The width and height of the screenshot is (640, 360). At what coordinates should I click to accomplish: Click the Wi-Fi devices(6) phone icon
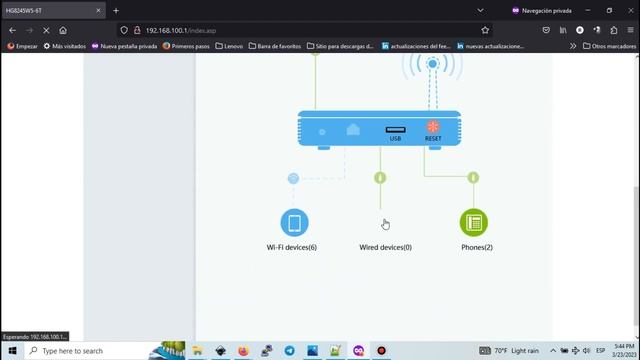pyautogui.click(x=294, y=223)
